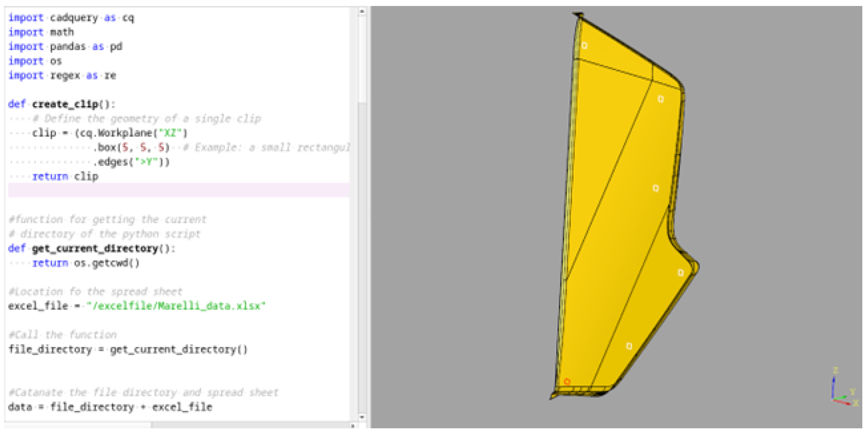Select the orange circle marker near model bottom
Screen dimensions: 868x434
(x=567, y=382)
